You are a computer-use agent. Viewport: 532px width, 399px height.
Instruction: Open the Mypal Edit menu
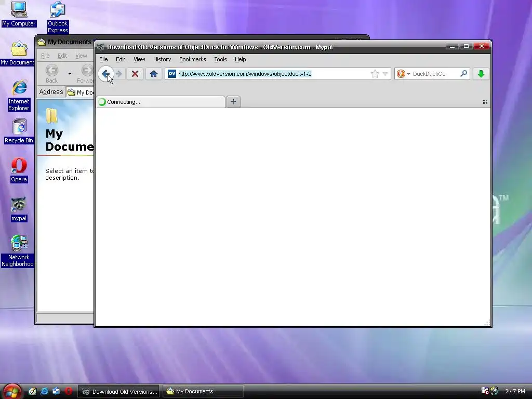(121, 59)
